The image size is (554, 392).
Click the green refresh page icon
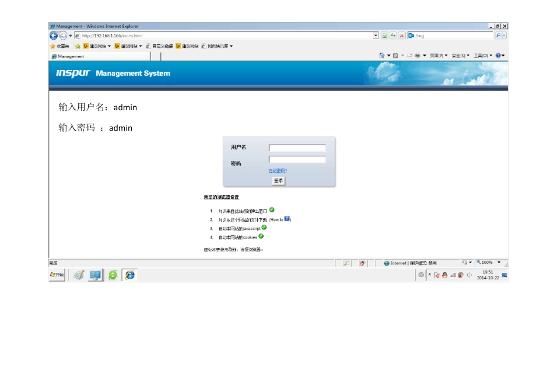393,36
